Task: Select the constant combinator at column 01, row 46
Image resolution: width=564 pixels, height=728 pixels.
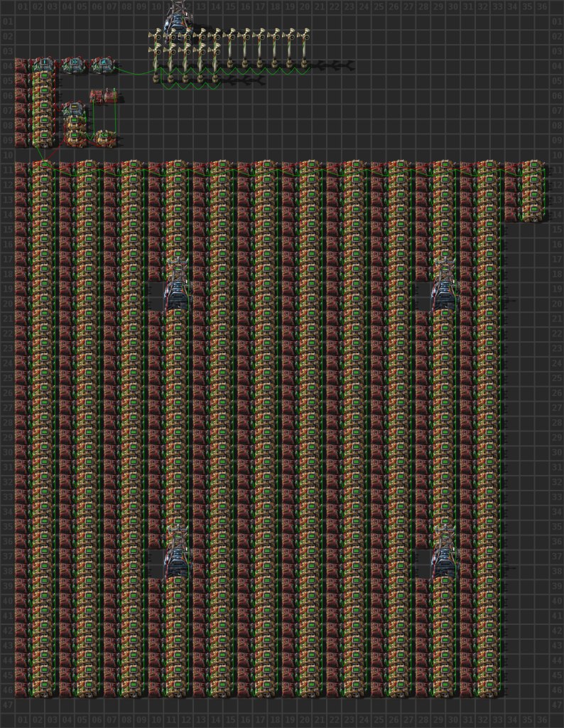Action: (22, 690)
